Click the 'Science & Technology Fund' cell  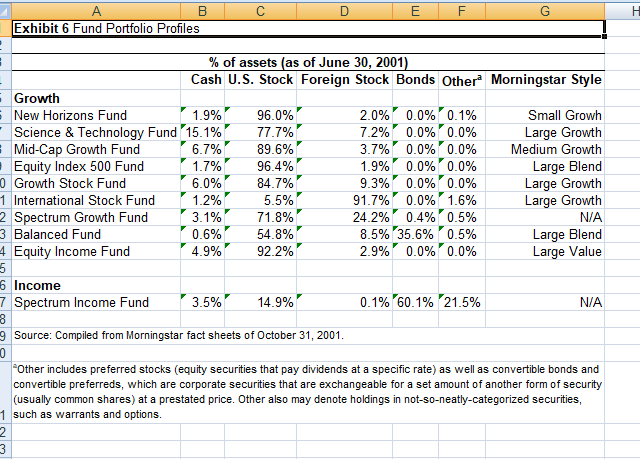click(x=96, y=133)
